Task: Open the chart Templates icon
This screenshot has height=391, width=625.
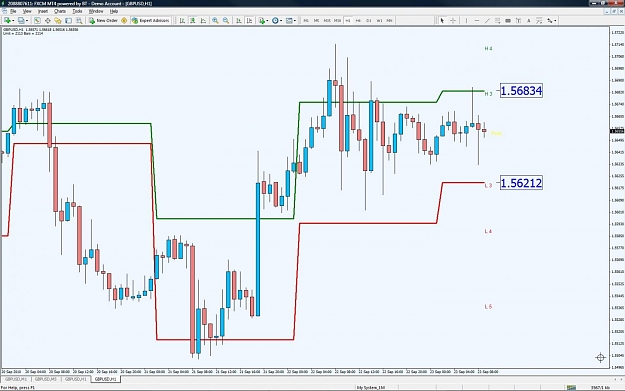Action: pyautogui.click(x=289, y=20)
